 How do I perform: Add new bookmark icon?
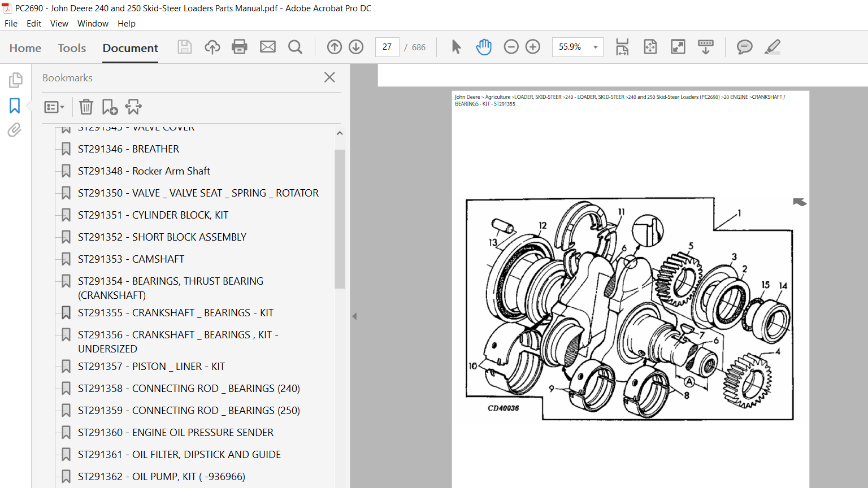click(110, 107)
